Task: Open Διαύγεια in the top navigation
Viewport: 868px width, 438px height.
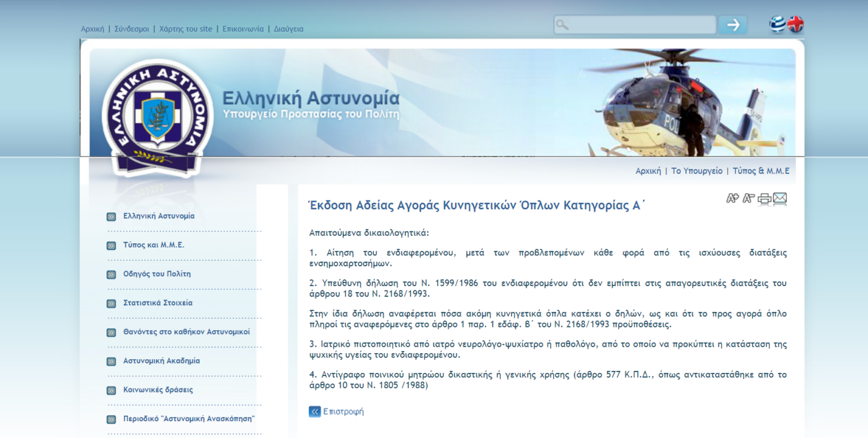Action: point(289,29)
